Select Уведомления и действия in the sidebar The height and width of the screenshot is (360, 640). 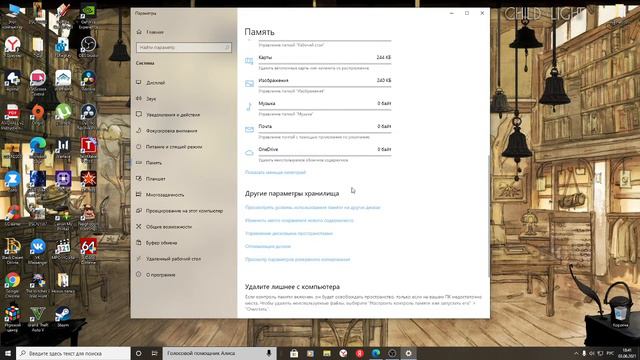coord(173,115)
